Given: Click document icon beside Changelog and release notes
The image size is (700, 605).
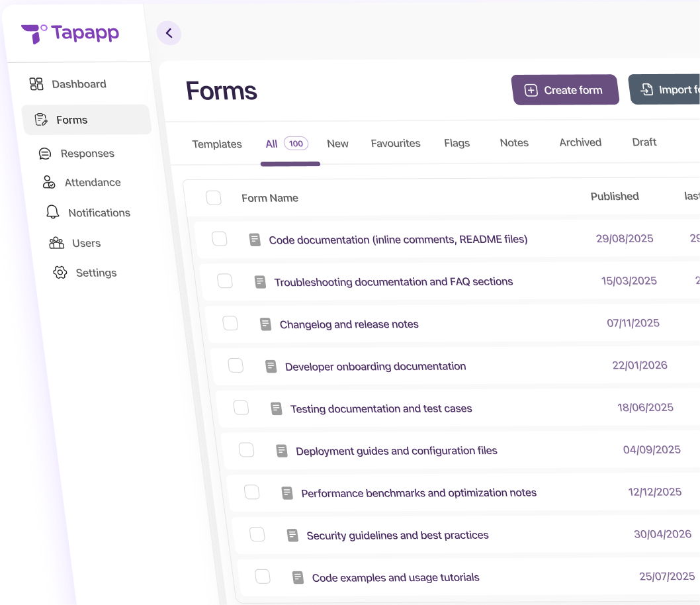Looking at the screenshot, I should (x=265, y=324).
